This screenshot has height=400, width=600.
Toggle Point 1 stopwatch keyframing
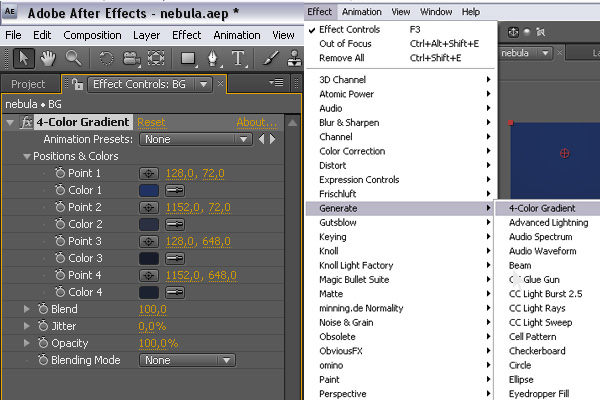coord(60,173)
